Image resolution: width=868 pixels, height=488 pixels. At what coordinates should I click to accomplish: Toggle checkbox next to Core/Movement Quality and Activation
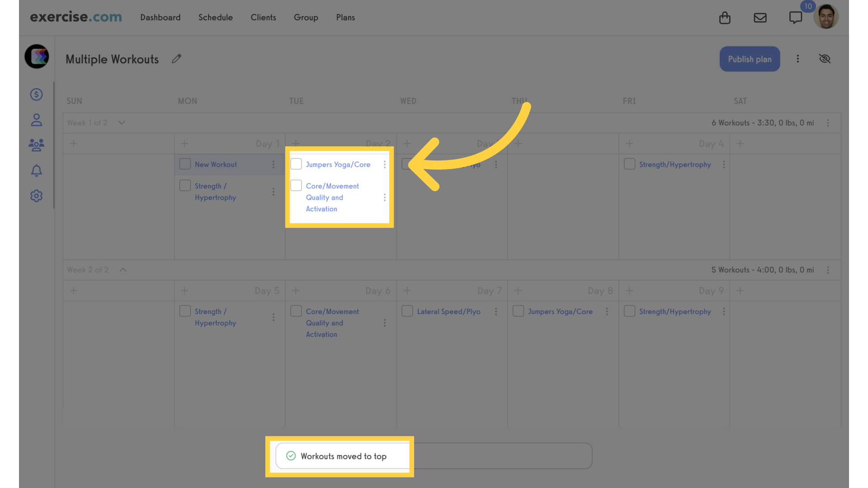pos(296,185)
